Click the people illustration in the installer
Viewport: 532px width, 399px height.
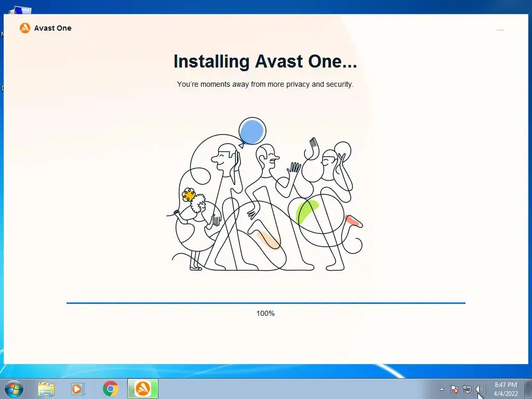pos(265,194)
